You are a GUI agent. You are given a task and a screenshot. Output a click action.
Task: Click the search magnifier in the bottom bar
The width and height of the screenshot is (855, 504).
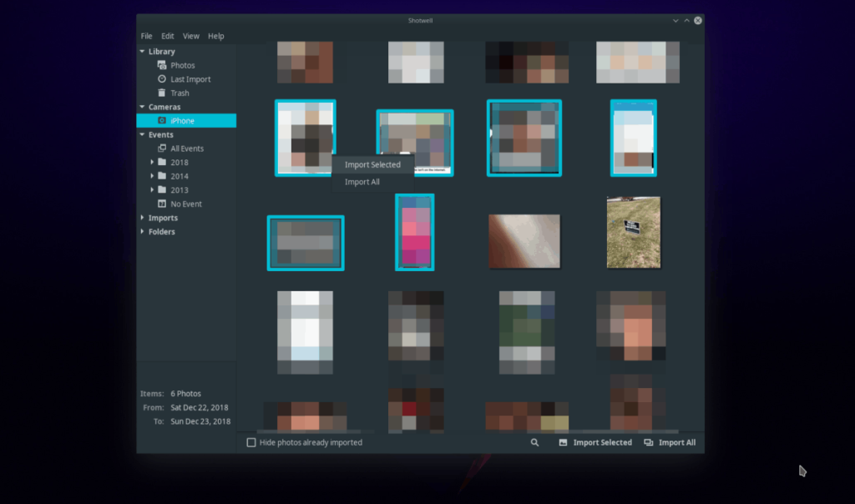point(534,442)
